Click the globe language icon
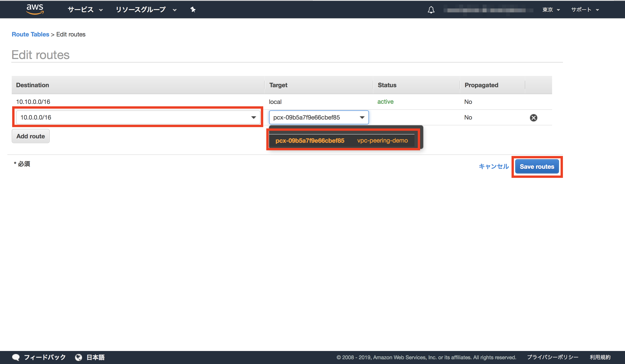625x364 pixels. pyautogui.click(x=79, y=357)
